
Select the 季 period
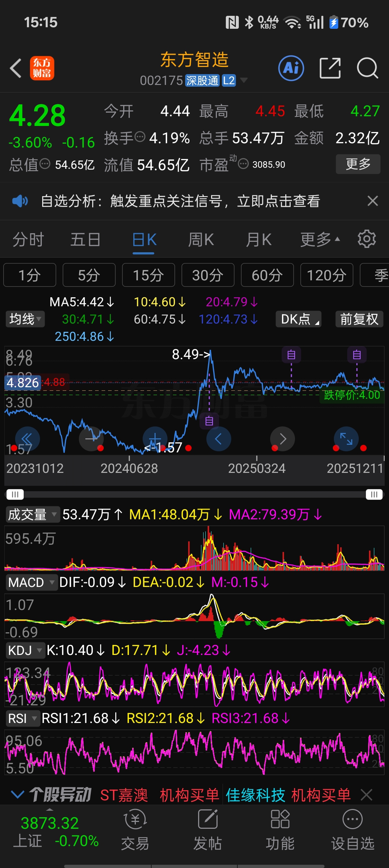coord(375,275)
